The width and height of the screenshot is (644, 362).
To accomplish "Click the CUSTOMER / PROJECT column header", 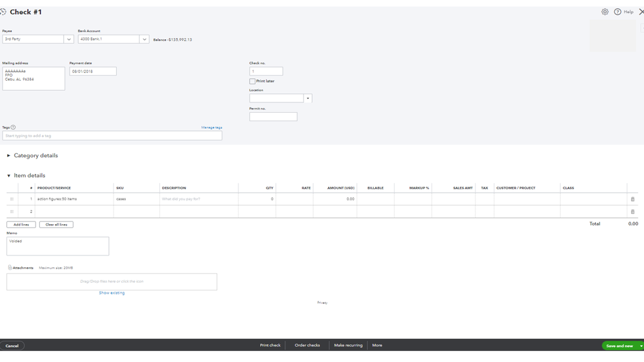I will (516, 188).
